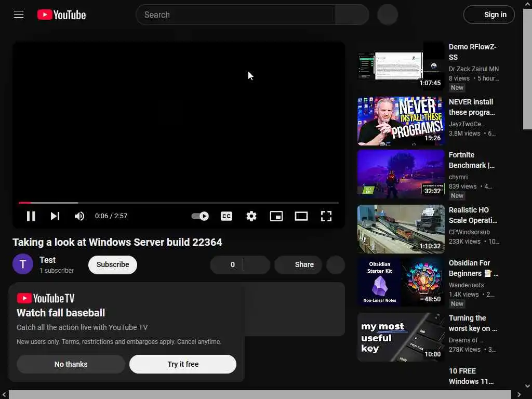Open the NEVER install these progra... title
The width and height of the screenshot is (532, 399).
[472, 107]
